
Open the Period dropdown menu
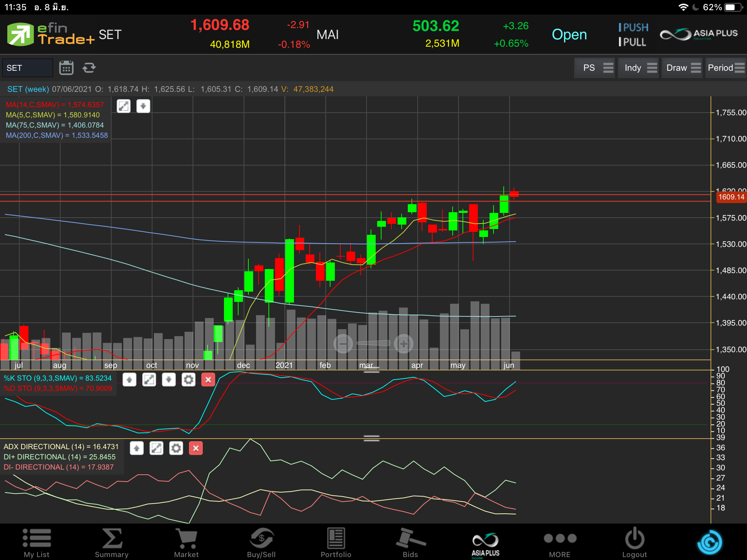725,68
